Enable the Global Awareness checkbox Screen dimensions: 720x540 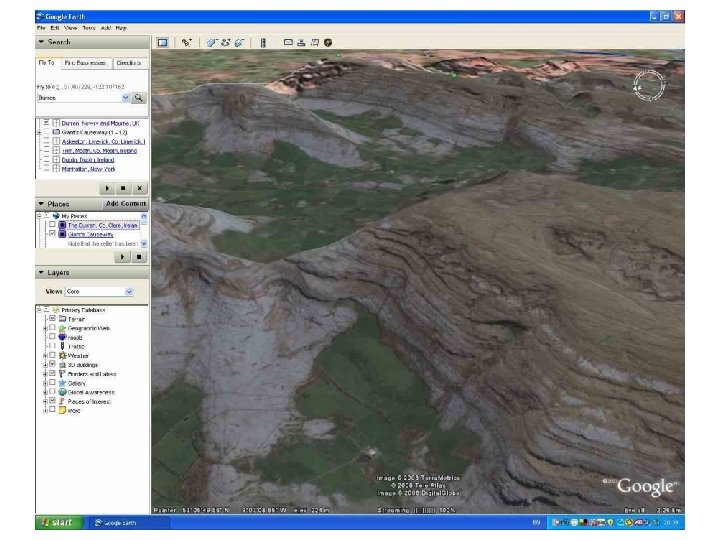click(52, 392)
